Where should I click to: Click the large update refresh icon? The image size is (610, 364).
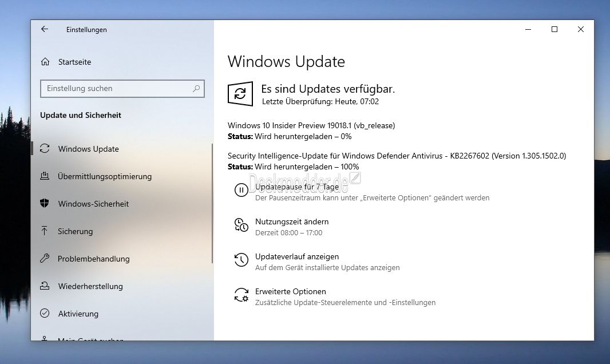[240, 93]
